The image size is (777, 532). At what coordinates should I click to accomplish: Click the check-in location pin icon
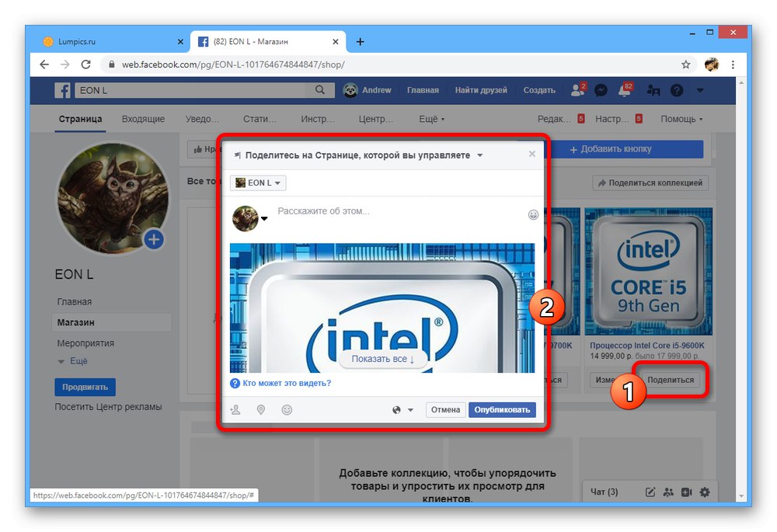(x=260, y=409)
